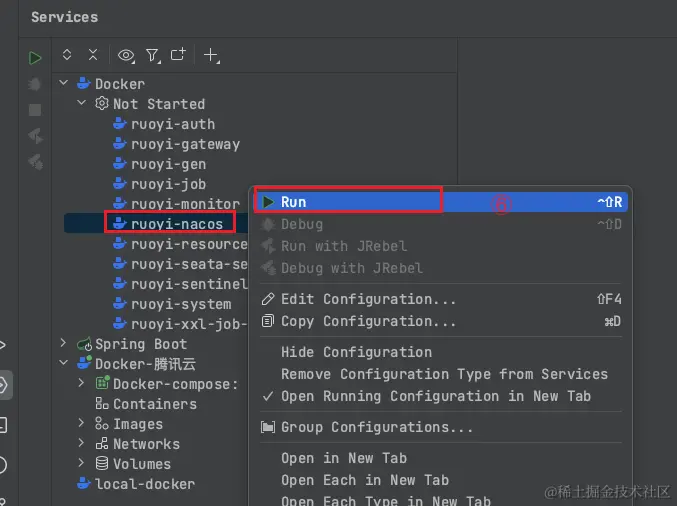Click the Not Started gear icon
Screen dimensions: 677x506
point(102,103)
